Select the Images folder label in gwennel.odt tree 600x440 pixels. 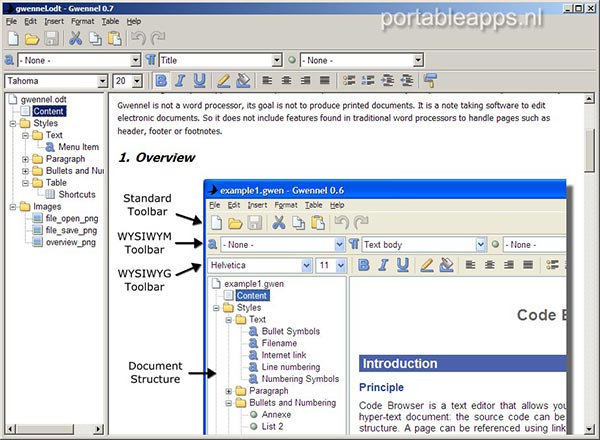[x=47, y=207]
